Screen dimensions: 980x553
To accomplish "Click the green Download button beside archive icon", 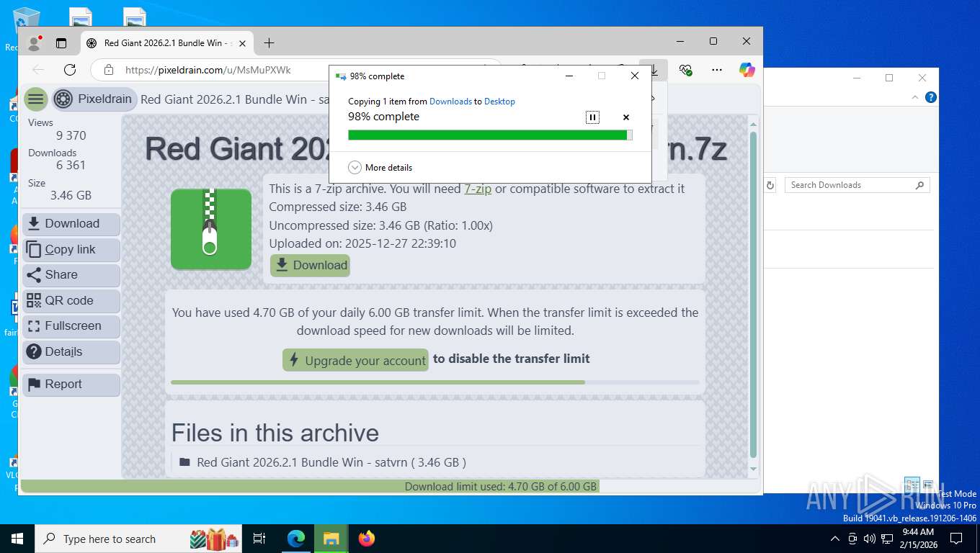I will coord(311,265).
